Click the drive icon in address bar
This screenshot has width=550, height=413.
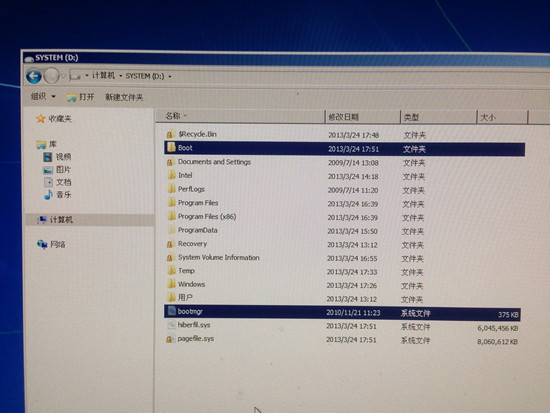point(75,76)
